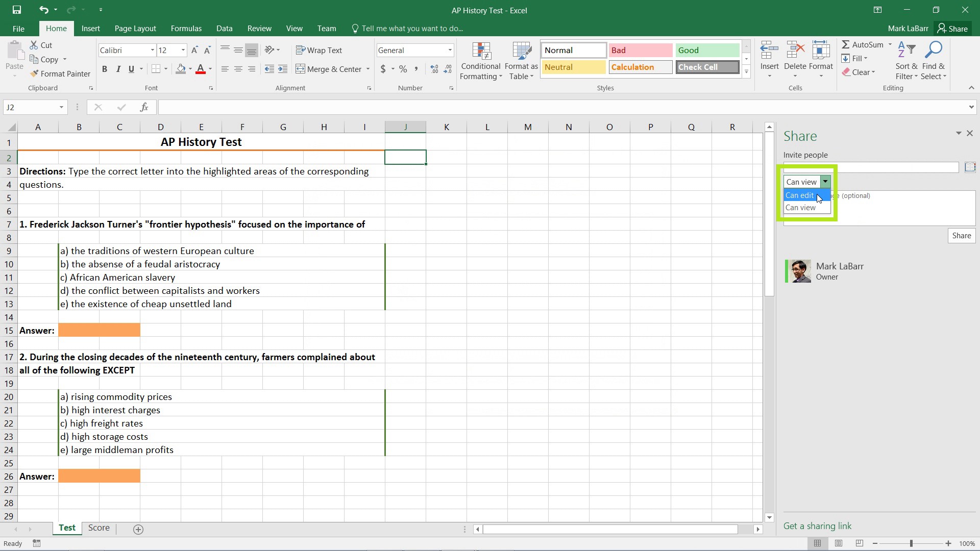Click the Wrap Text icon
980x551 pixels.
(x=321, y=50)
